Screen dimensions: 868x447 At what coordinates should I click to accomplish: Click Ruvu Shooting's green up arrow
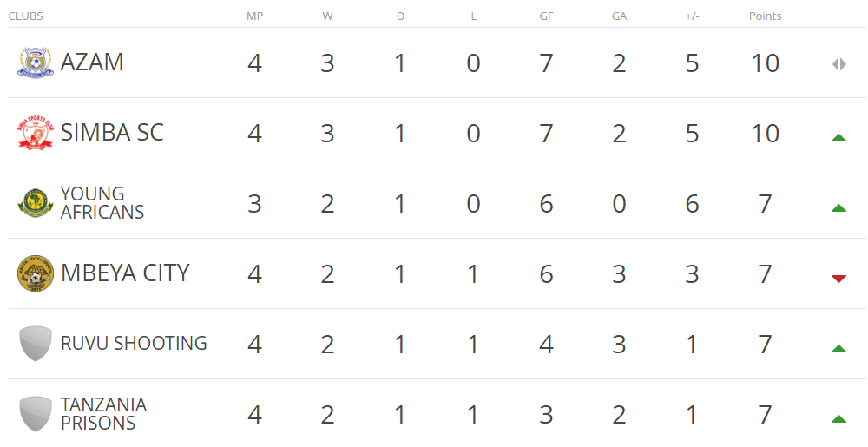tap(839, 349)
